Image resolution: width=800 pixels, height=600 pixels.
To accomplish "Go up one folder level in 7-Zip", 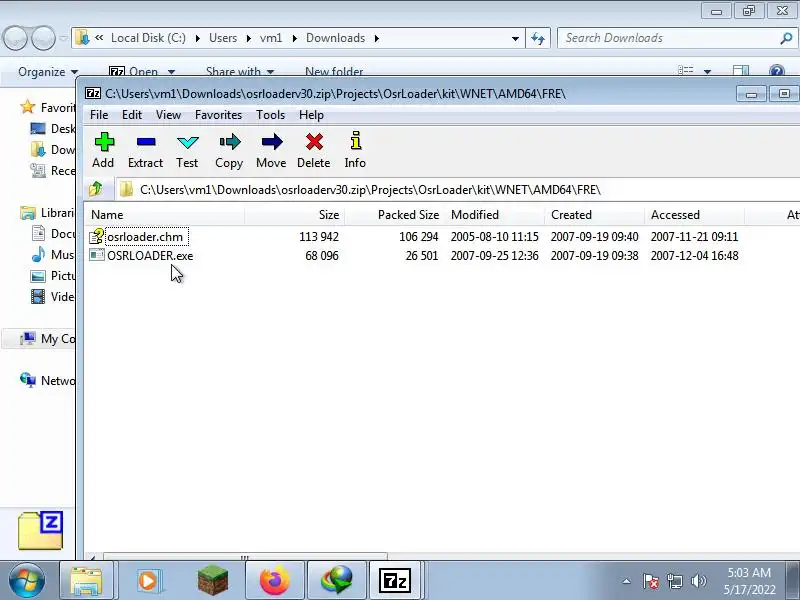I will click(x=96, y=189).
